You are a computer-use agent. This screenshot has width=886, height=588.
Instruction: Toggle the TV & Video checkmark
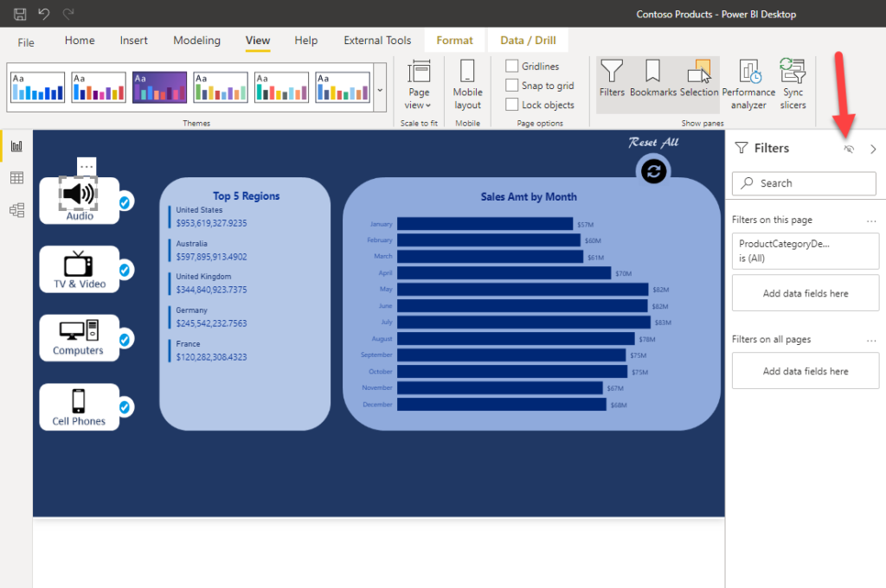click(125, 270)
